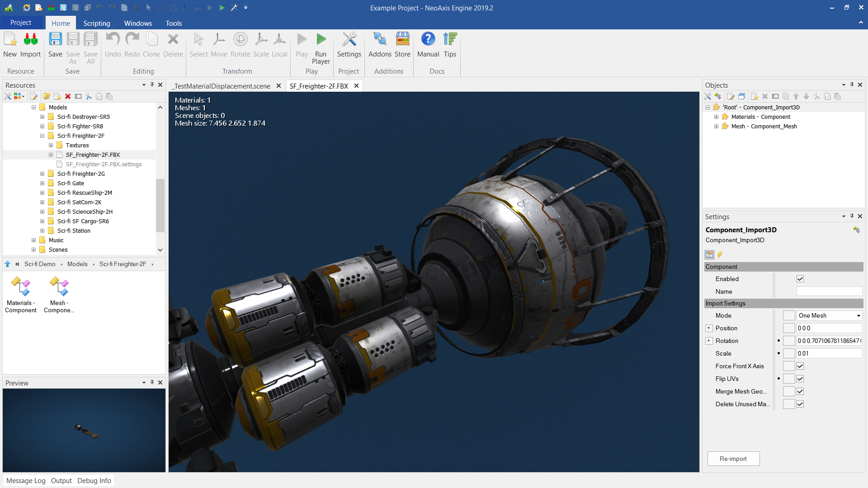Open the Mode dropdown showing One Mesh

pos(829,315)
